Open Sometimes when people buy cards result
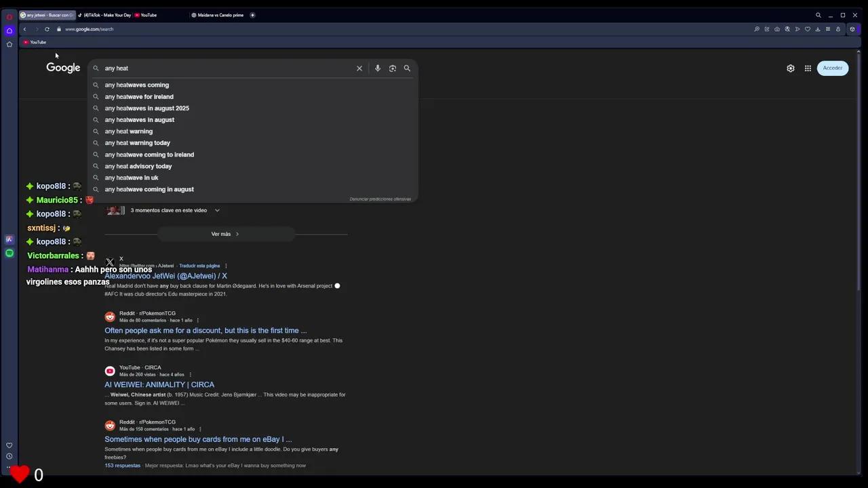868x488 pixels. 198,439
